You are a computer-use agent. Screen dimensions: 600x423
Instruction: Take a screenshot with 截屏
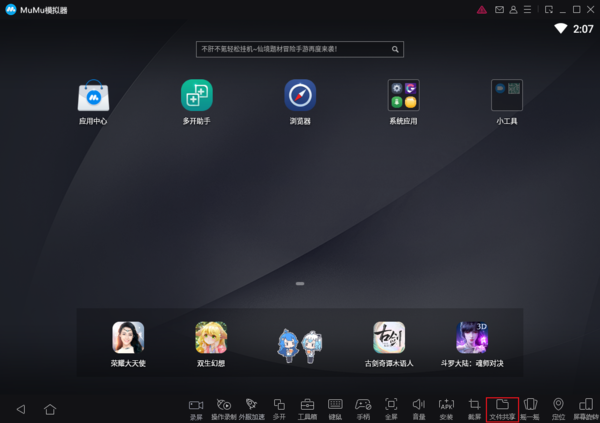[474, 409]
